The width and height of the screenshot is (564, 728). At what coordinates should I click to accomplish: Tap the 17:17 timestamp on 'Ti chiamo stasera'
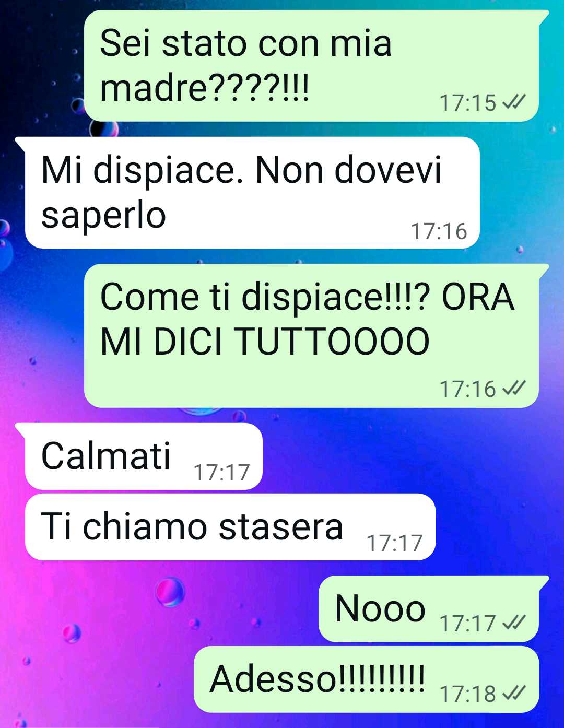tap(395, 543)
